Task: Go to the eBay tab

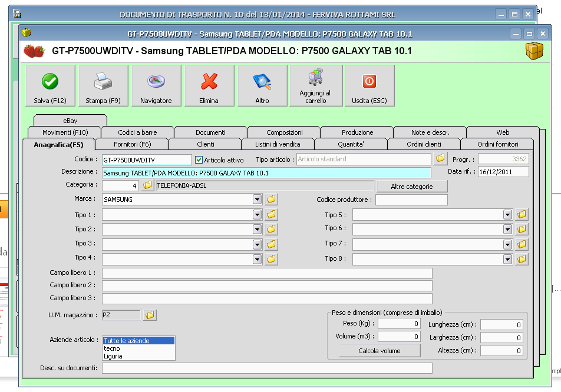Action: 70,121
